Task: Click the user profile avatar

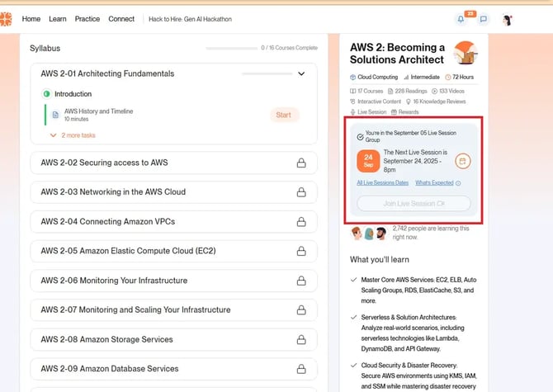Action: [508, 19]
